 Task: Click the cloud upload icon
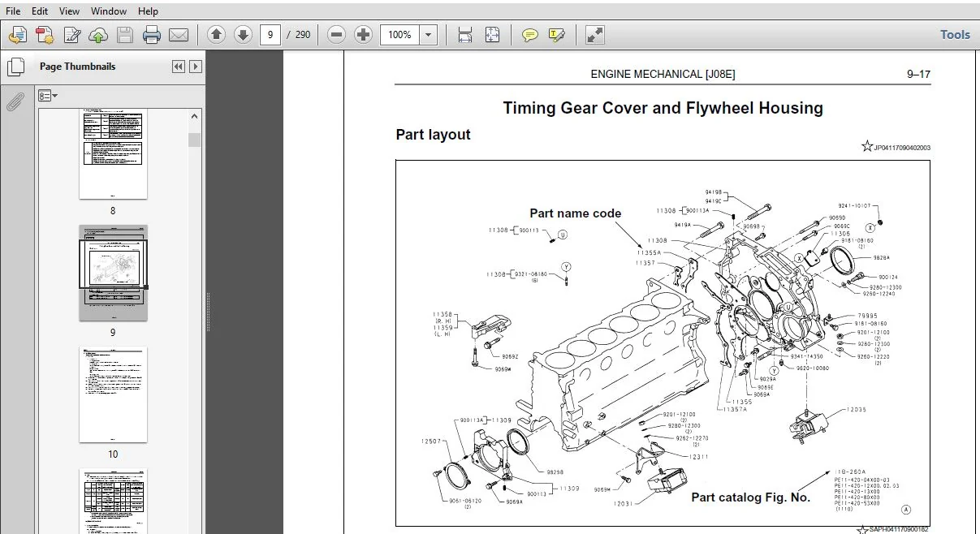pyautogui.click(x=98, y=35)
